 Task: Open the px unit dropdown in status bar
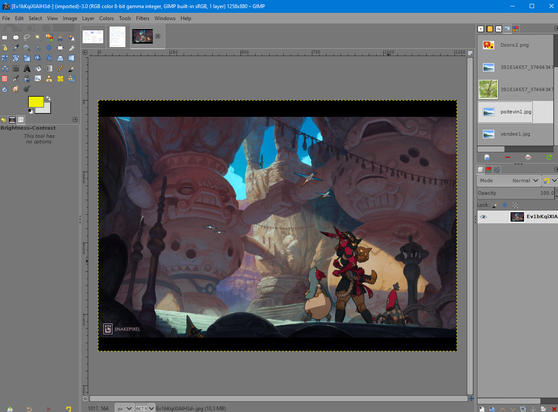click(125, 408)
